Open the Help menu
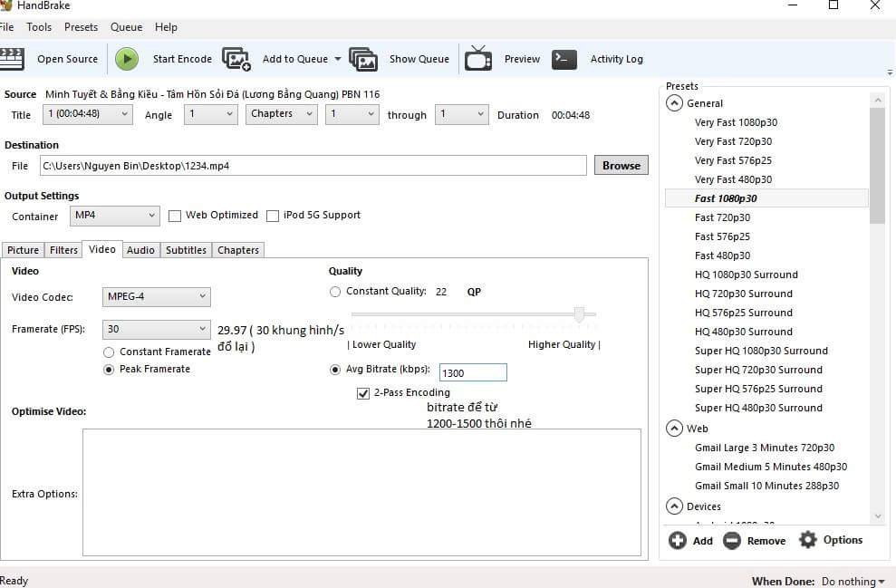Screen dimensions: 896x588 166,27
